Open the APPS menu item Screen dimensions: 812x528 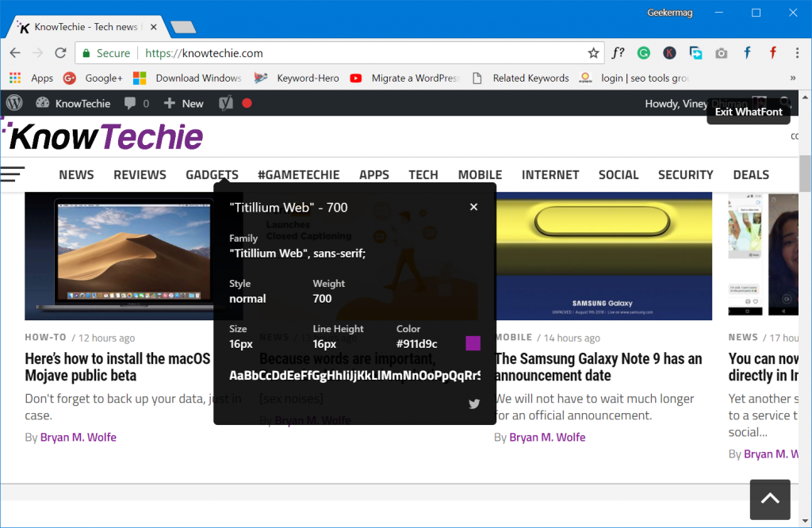click(x=374, y=175)
